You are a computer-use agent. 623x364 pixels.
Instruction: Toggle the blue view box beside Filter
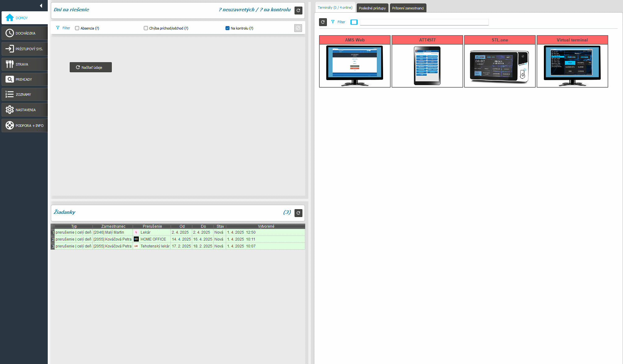coord(354,22)
